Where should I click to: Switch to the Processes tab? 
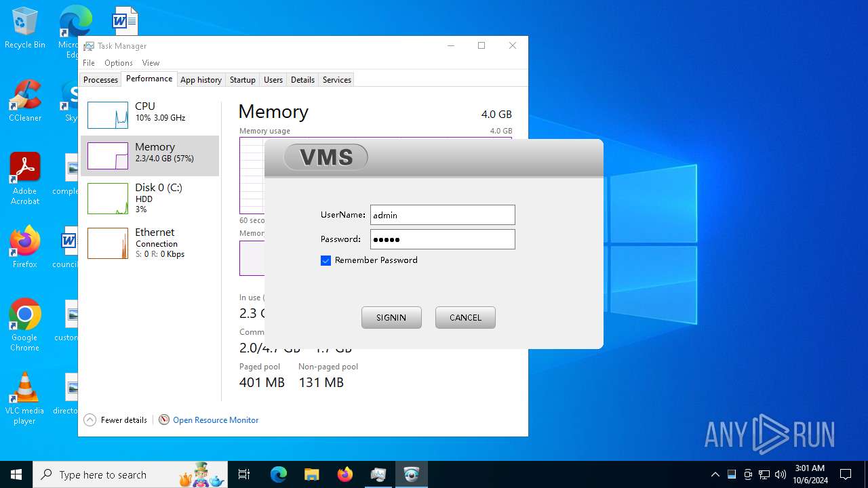100,79
